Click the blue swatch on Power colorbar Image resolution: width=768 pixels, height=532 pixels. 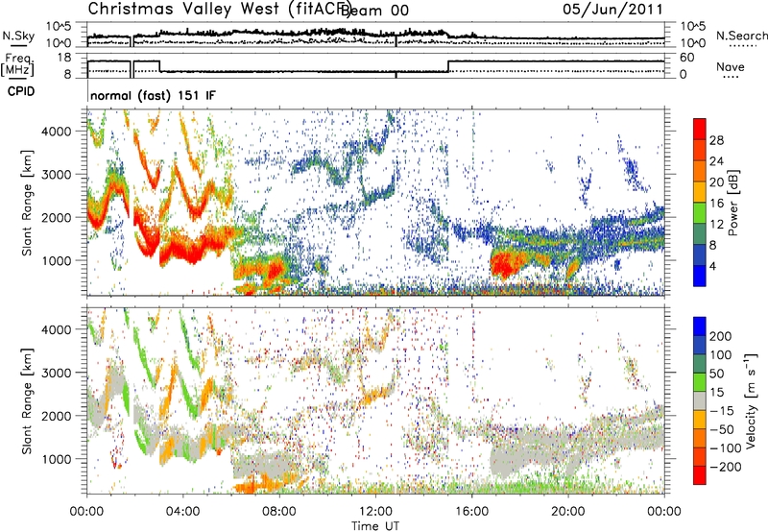point(700,276)
